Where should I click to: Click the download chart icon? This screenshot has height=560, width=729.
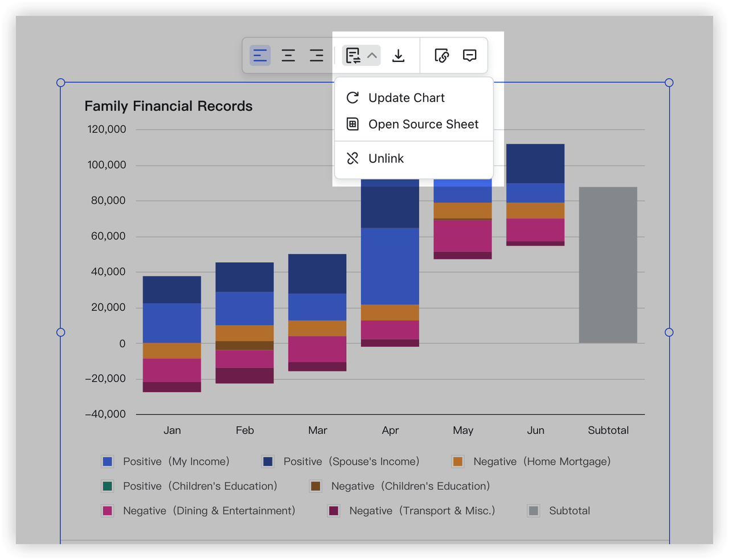[398, 55]
